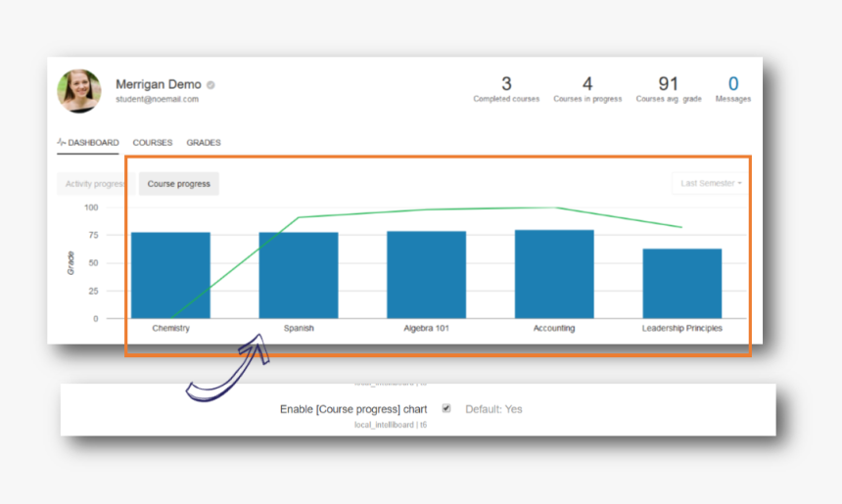Click the Leadership Principles bar in chart
This screenshot has height=504, width=842.
682,284
